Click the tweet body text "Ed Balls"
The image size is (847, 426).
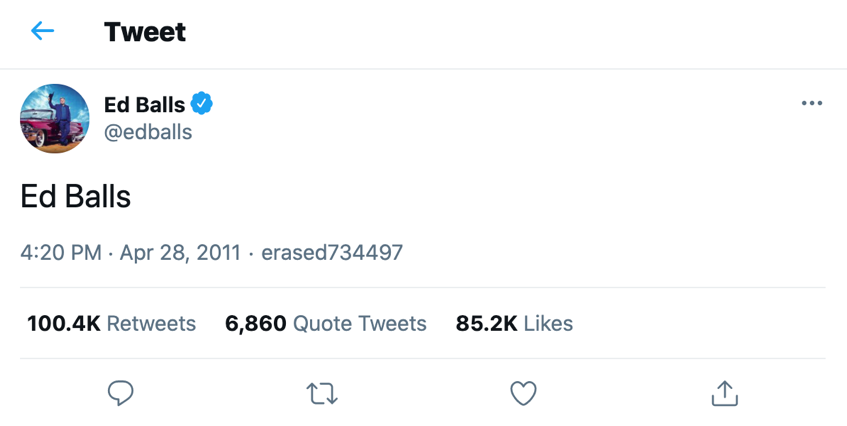click(76, 196)
